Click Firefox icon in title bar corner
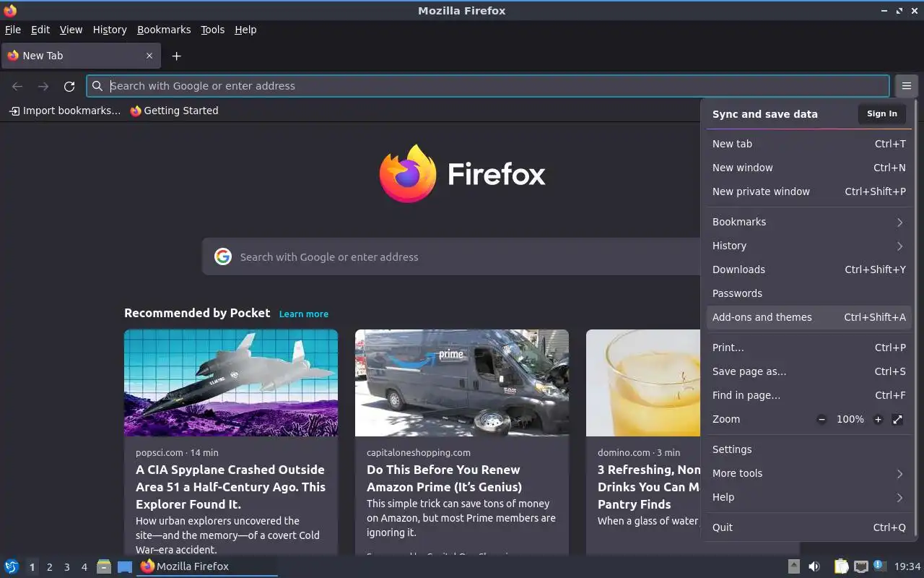Image resolution: width=924 pixels, height=578 pixels. (10, 10)
